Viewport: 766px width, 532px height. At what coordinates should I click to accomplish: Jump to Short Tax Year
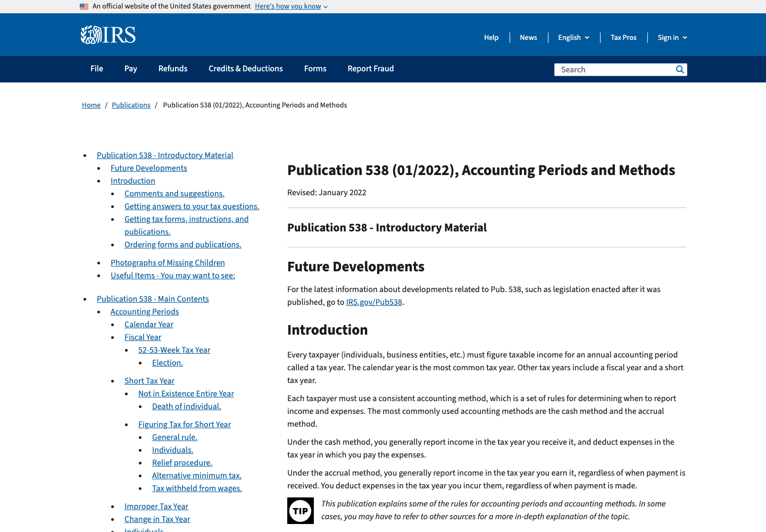(149, 381)
